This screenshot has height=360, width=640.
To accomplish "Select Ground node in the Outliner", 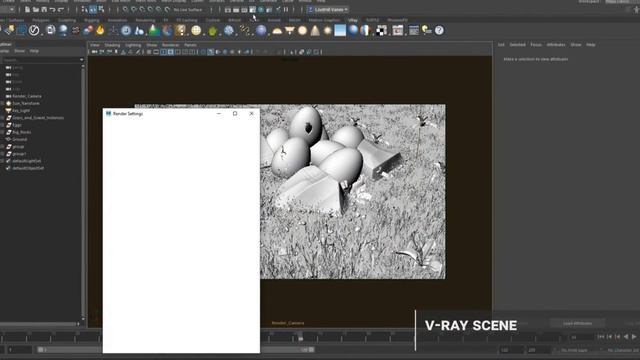I will (x=19, y=139).
